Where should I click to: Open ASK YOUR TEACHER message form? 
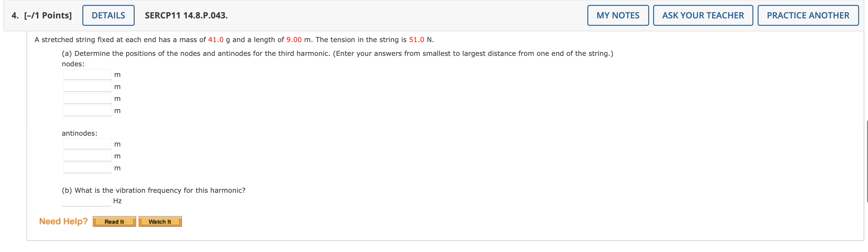point(703,15)
